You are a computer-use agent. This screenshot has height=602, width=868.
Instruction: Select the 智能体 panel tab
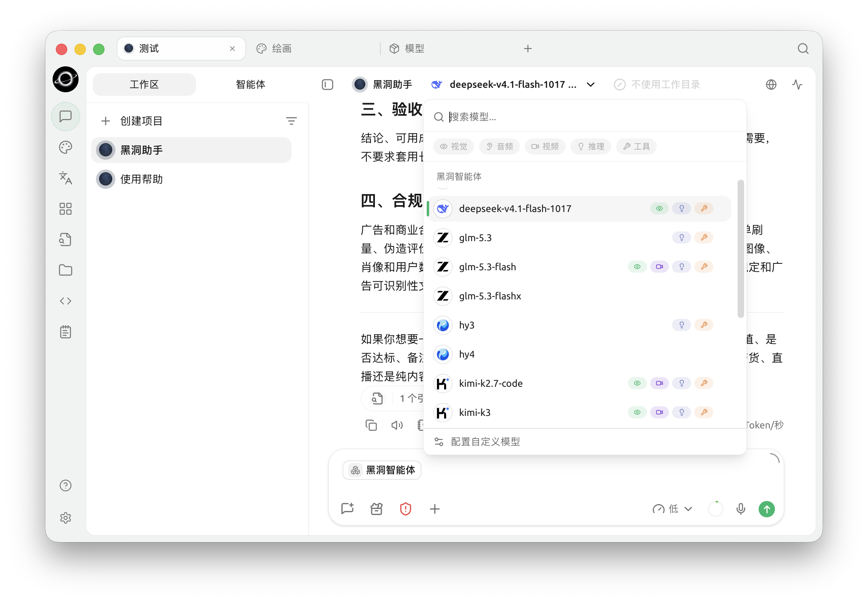[x=251, y=85]
